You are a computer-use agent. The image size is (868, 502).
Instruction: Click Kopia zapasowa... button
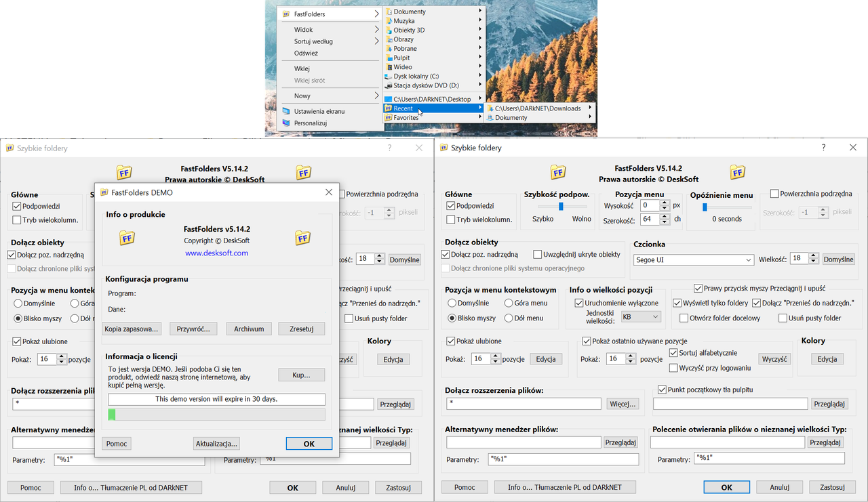coord(132,329)
